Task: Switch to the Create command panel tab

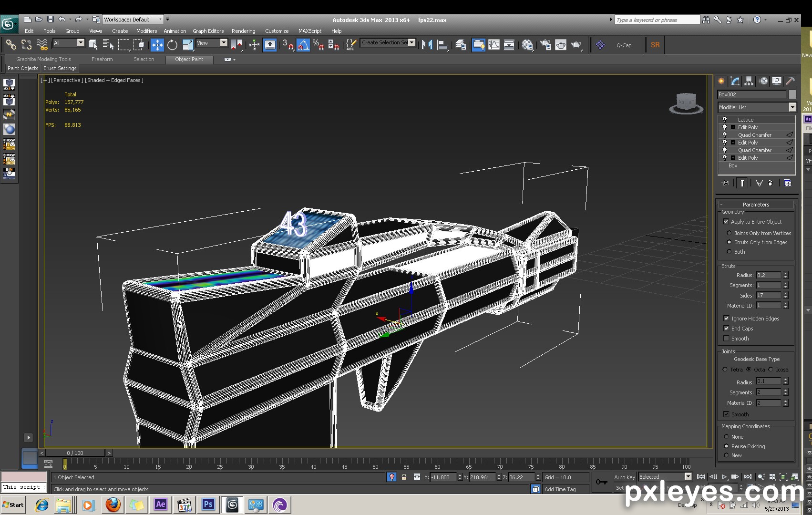Action: [721, 81]
